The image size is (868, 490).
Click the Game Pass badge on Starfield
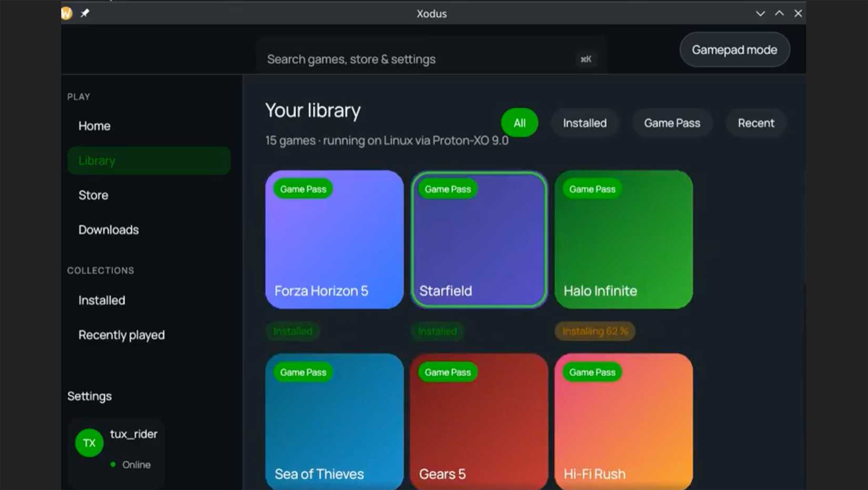click(x=448, y=189)
